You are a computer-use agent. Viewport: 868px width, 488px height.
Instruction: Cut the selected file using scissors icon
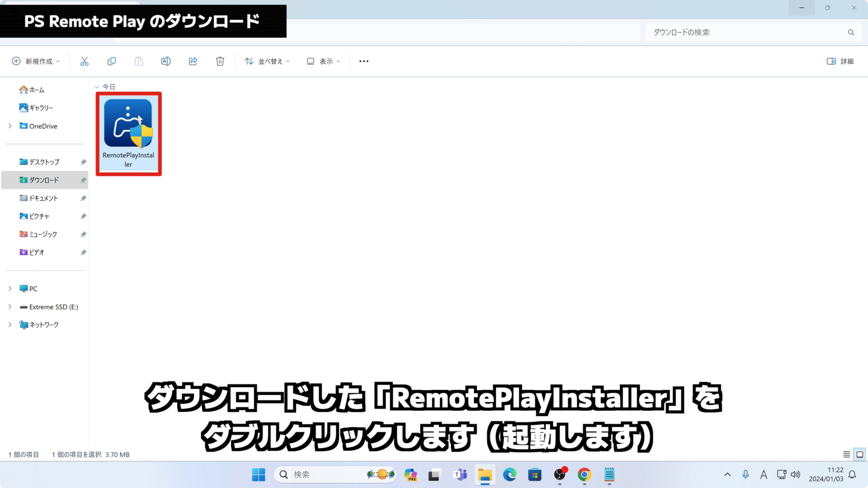click(x=84, y=61)
